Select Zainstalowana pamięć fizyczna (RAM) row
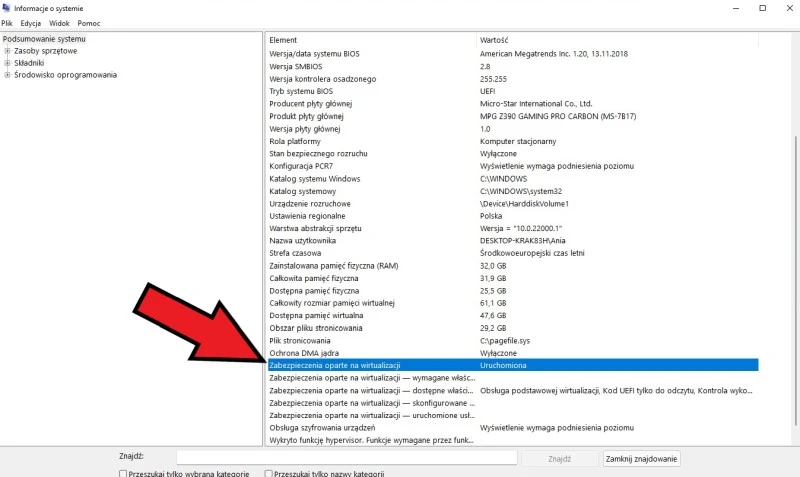The height and width of the screenshot is (477, 800). [512, 266]
